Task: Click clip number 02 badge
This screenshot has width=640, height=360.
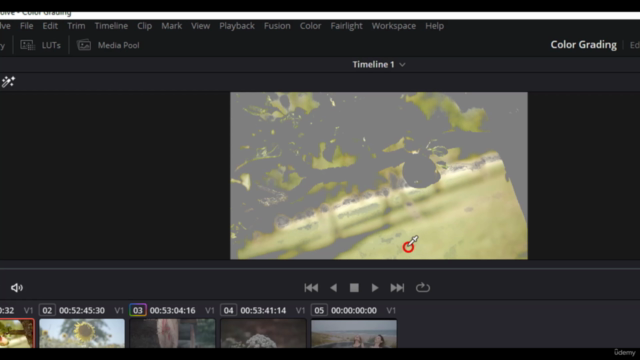Action: (47, 310)
